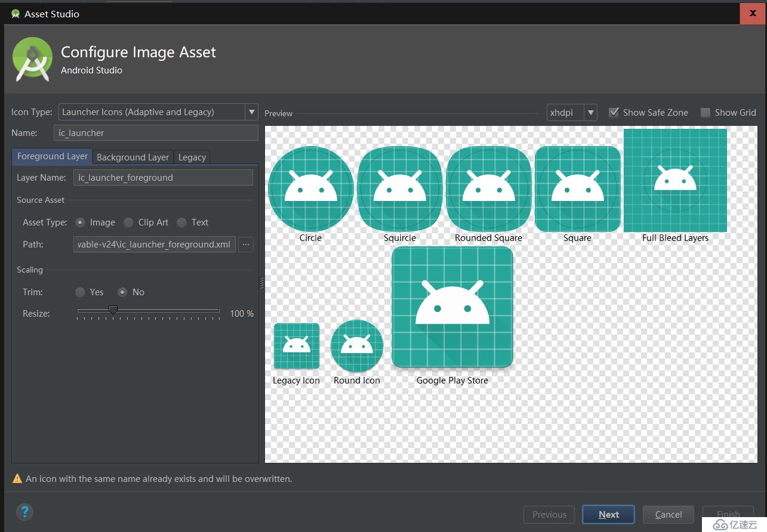Screen dimensions: 767x532
Task: Enable the Show Safe Zone checkbox
Action: coord(614,112)
